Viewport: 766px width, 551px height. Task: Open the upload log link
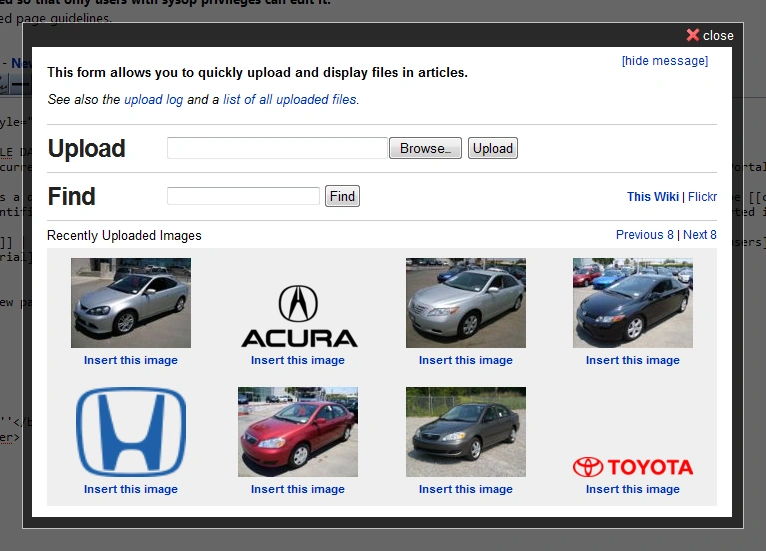153,99
